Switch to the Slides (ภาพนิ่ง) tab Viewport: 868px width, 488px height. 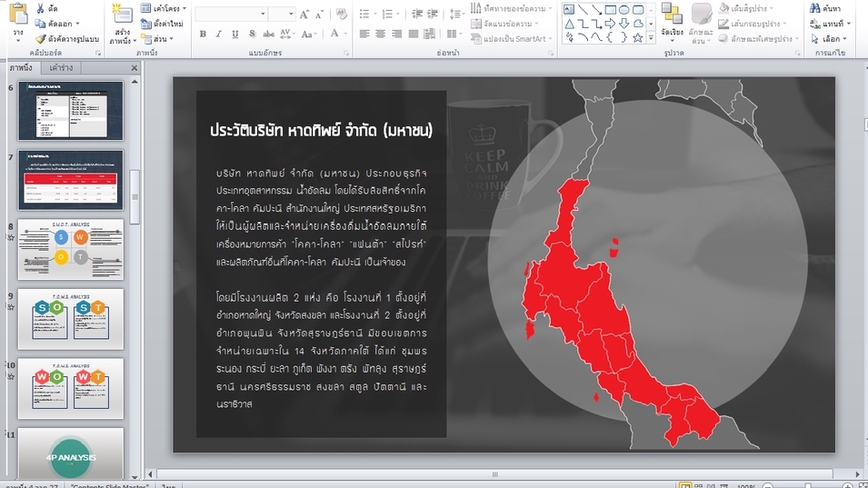[x=21, y=68]
